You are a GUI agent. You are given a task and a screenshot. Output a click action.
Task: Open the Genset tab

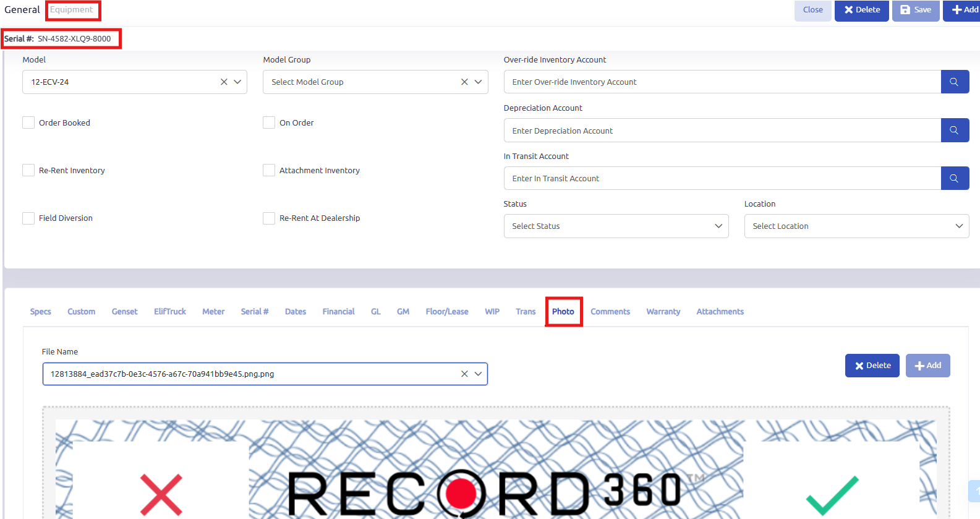(x=124, y=312)
